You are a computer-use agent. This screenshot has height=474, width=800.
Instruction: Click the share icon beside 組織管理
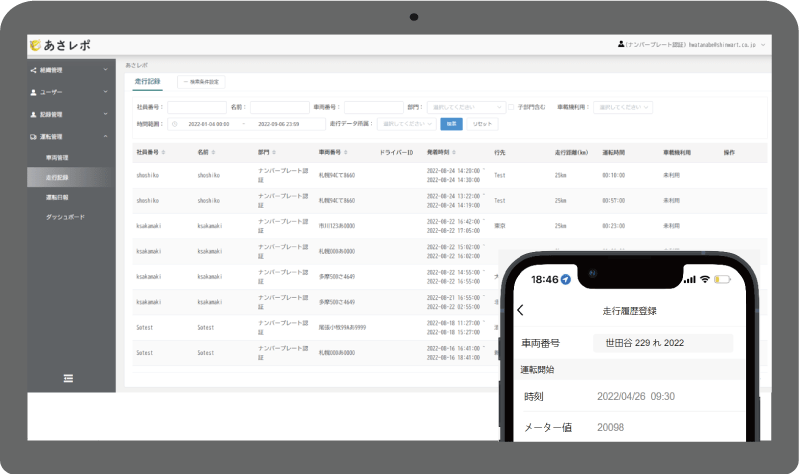(x=33, y=70)
